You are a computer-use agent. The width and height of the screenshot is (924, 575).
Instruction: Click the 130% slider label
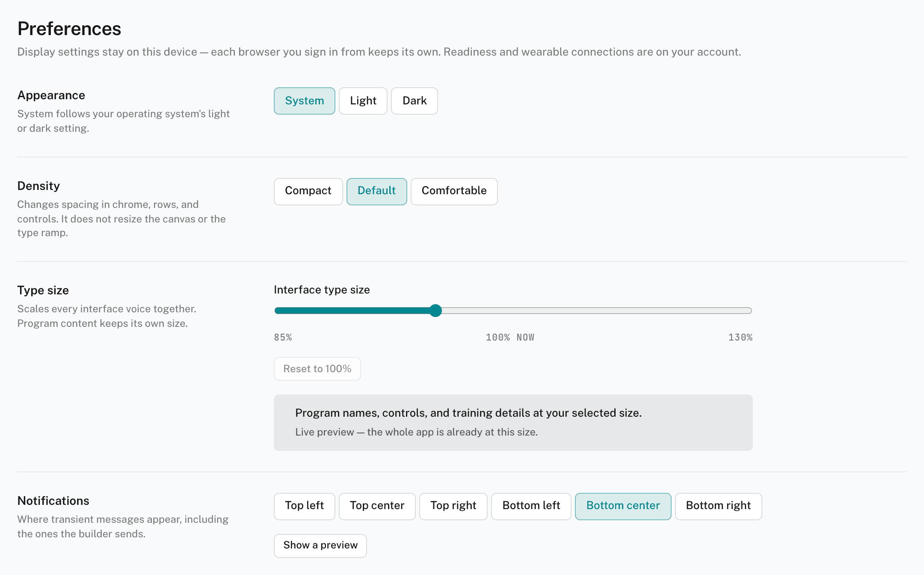[740, 338]
